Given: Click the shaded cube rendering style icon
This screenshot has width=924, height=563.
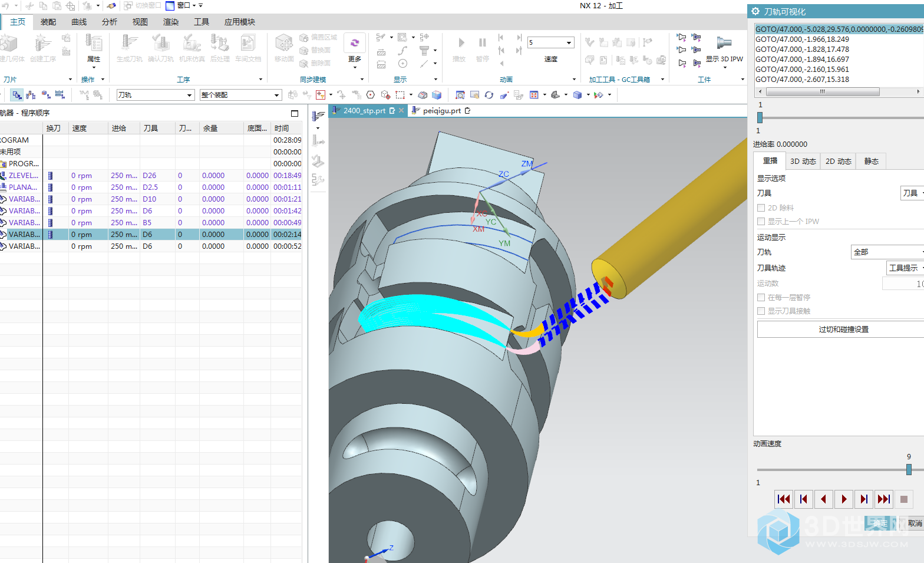Looking at the screenshot, I should (577, 95).
